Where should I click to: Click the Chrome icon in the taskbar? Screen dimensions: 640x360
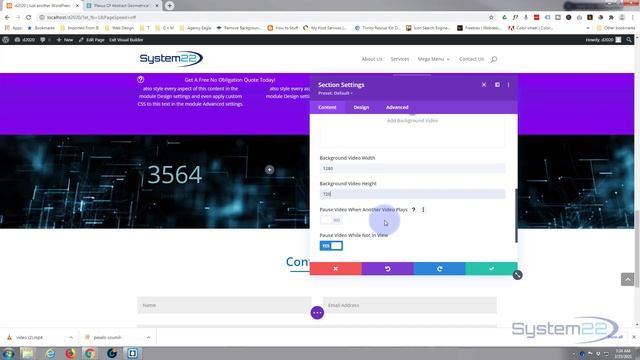coord(90,353)
